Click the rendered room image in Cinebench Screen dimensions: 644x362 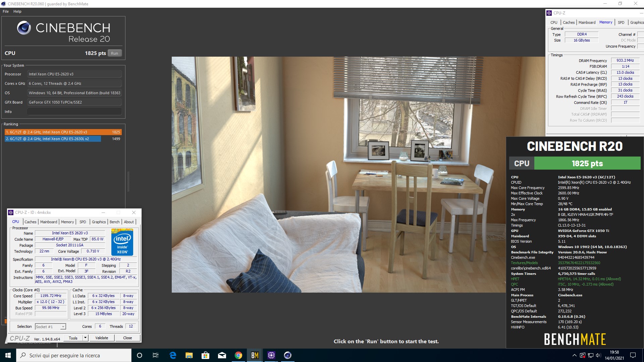pyautogui.click(x=339, y=174)
